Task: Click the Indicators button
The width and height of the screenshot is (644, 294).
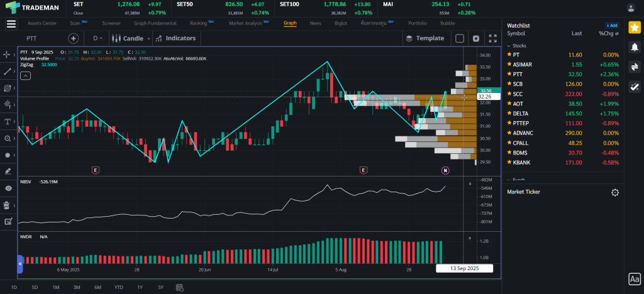Action: [x=176, y=38]
